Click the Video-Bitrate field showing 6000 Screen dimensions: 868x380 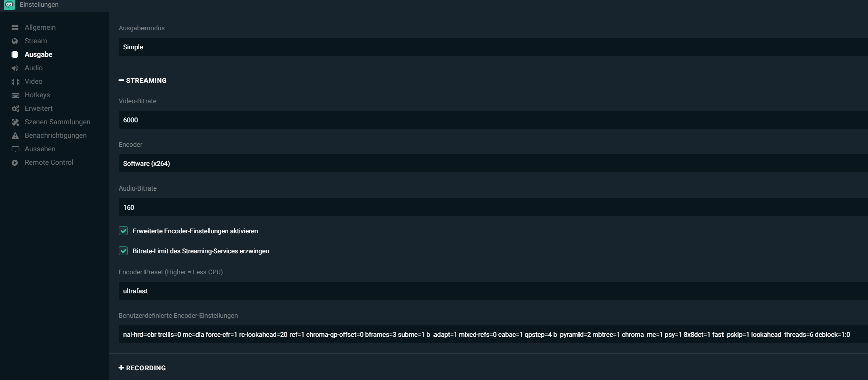click(x=493, y=120)
